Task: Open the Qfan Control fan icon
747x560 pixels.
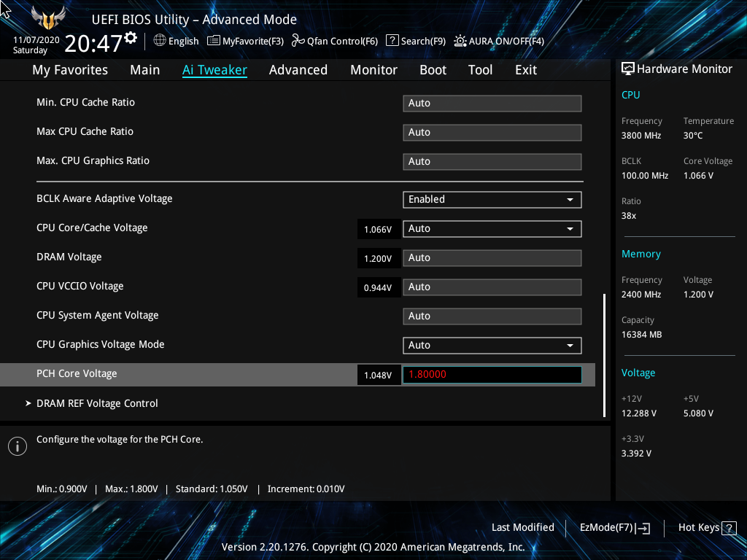Action: coord(298,41)
